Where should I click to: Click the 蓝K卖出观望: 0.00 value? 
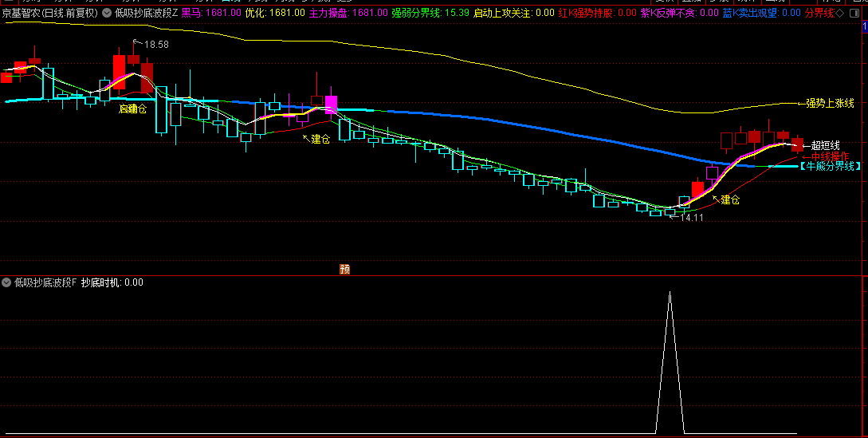pyautogui.click(x=761, y=13)
